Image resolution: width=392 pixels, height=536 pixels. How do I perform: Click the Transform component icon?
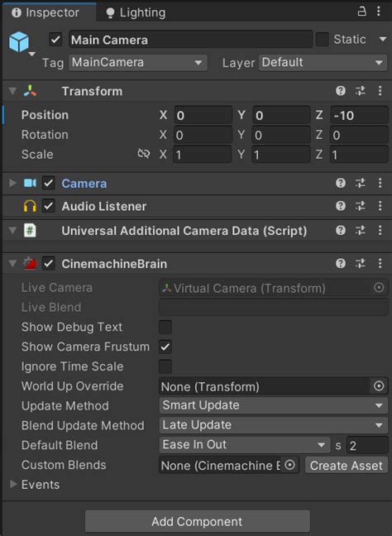pos(30,91)
